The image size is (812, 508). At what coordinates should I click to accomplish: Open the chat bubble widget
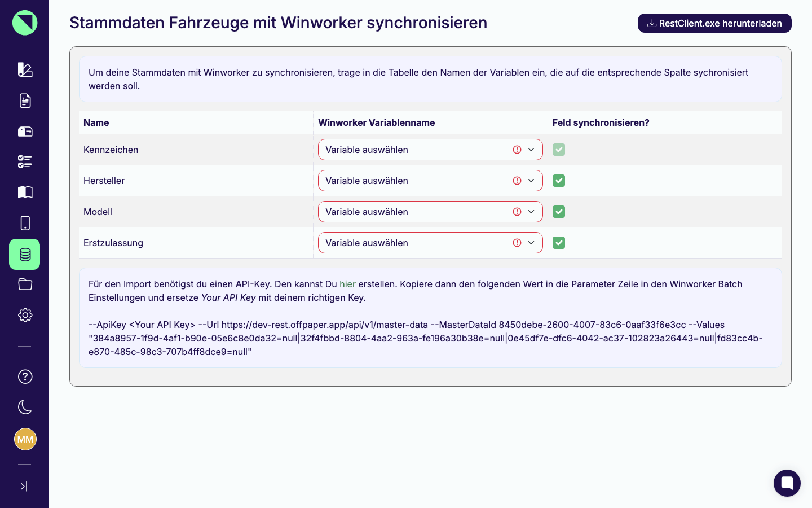pos(787,483)
